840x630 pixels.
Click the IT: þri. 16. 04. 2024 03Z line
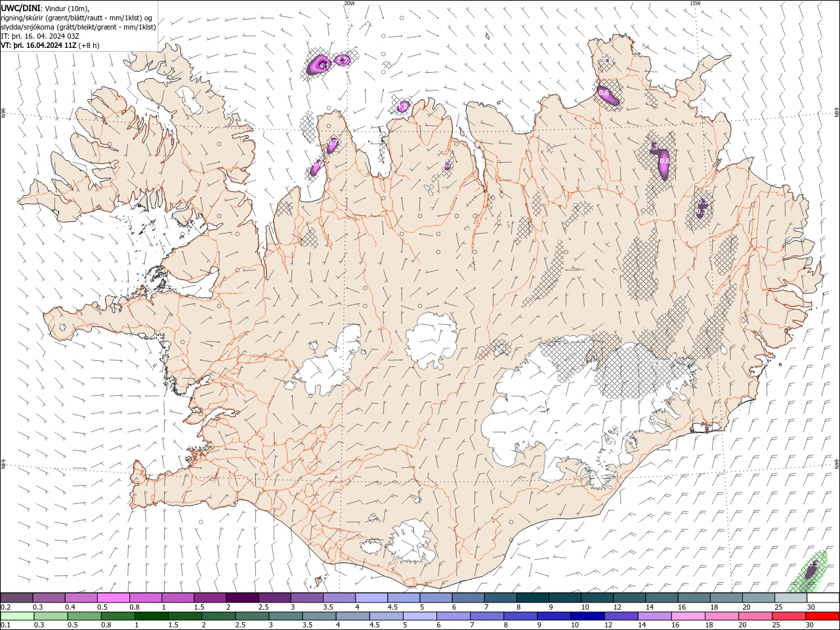pos(40,36)
